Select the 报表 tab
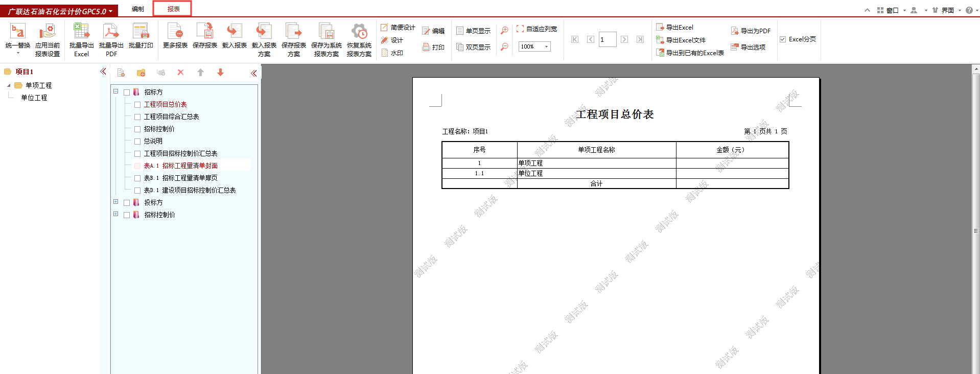The image size is (980, 374). [x=173, y=9]
